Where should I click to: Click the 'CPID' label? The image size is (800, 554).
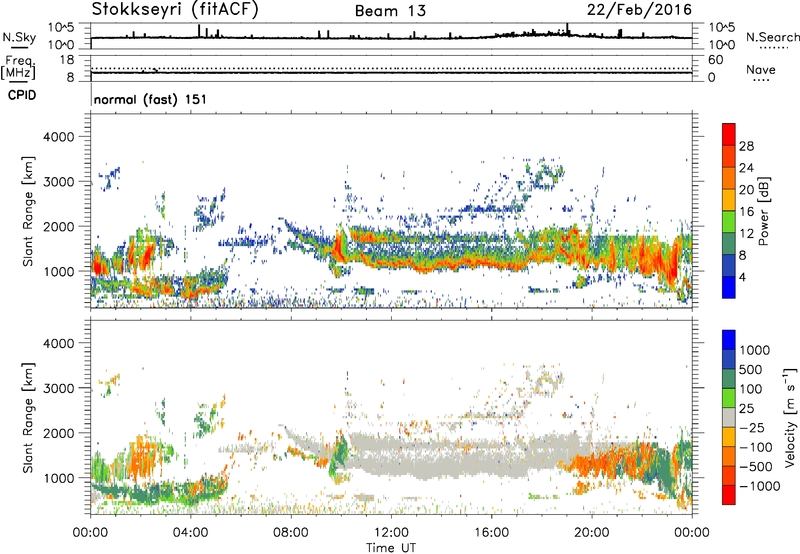point(22,95)
